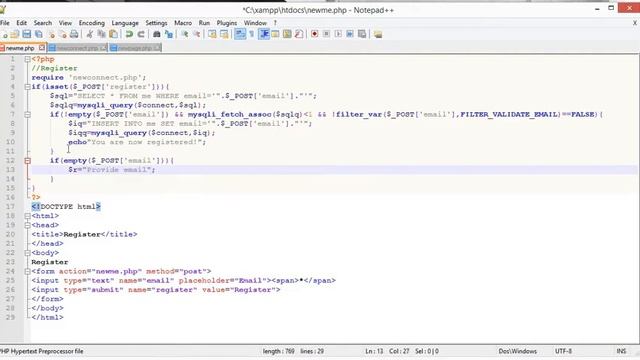Collapse the <head> fold on line 19

click(27, 225)
